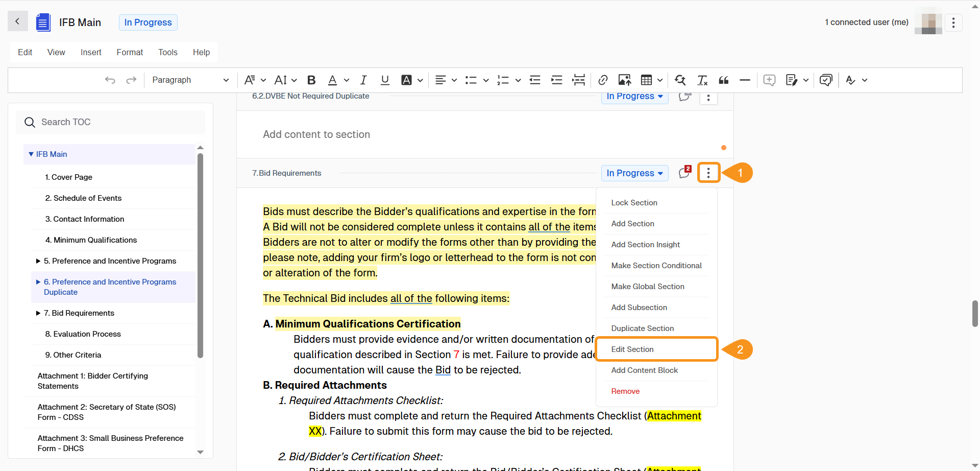Click the Search TOC field
Screen dimensions: 980x471
pyautogui.click(x=117, y=122)
